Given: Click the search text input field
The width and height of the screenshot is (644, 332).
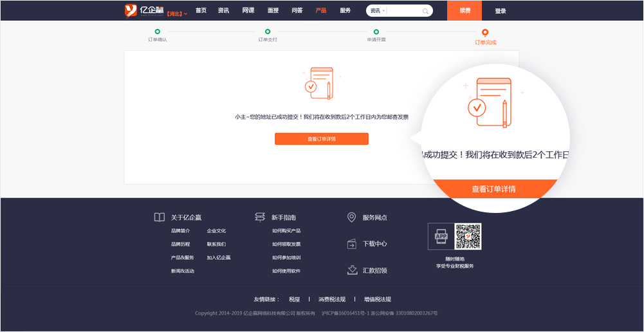Looking at the screenshot, I should [x=404, y=11].
